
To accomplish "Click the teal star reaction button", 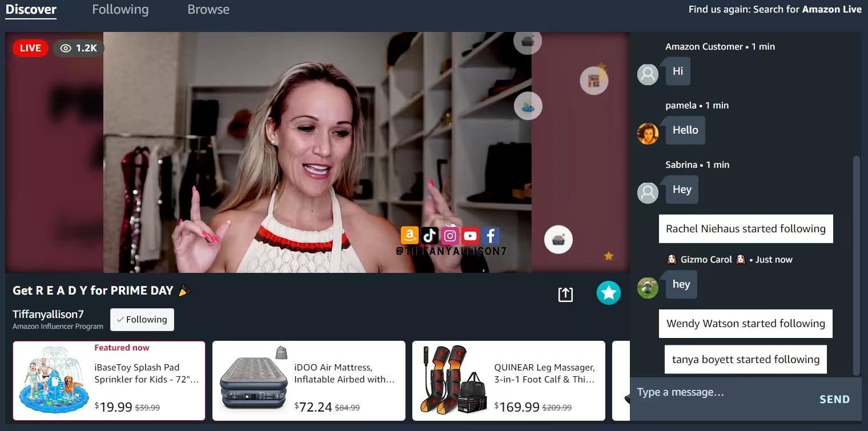I will click(608, 293).
